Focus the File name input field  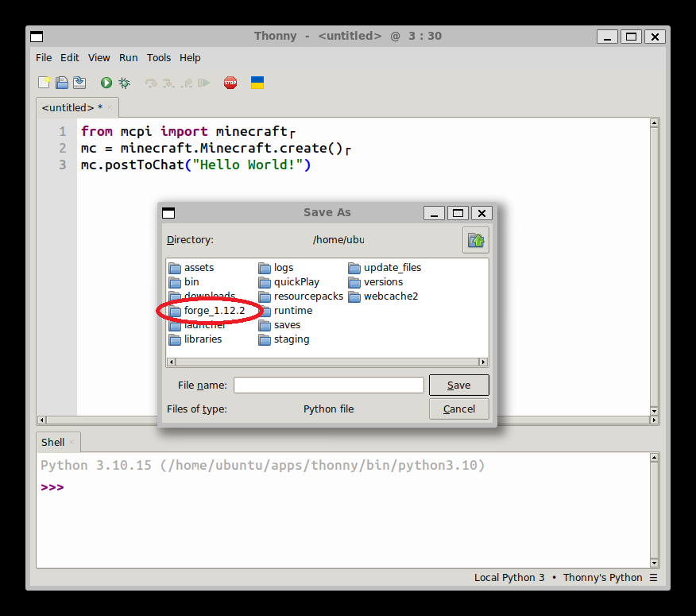click(329, 385)
